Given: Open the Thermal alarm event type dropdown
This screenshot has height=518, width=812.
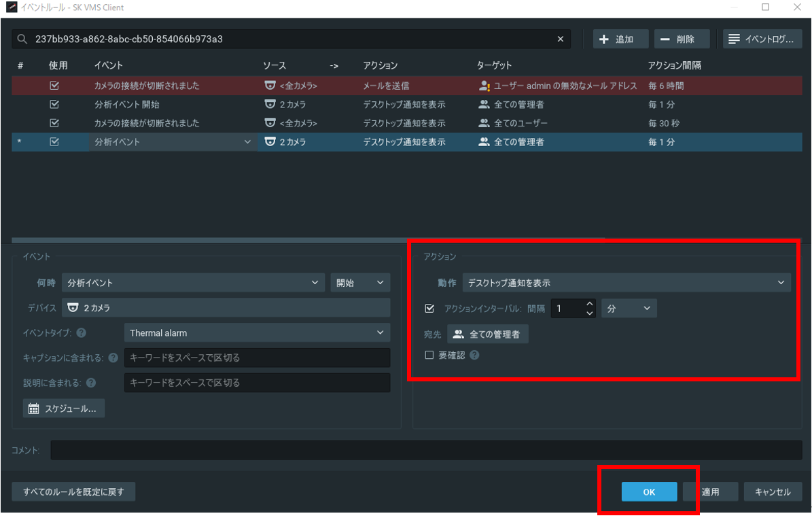Looking at the screenshot, I should [x=257, y=332].
